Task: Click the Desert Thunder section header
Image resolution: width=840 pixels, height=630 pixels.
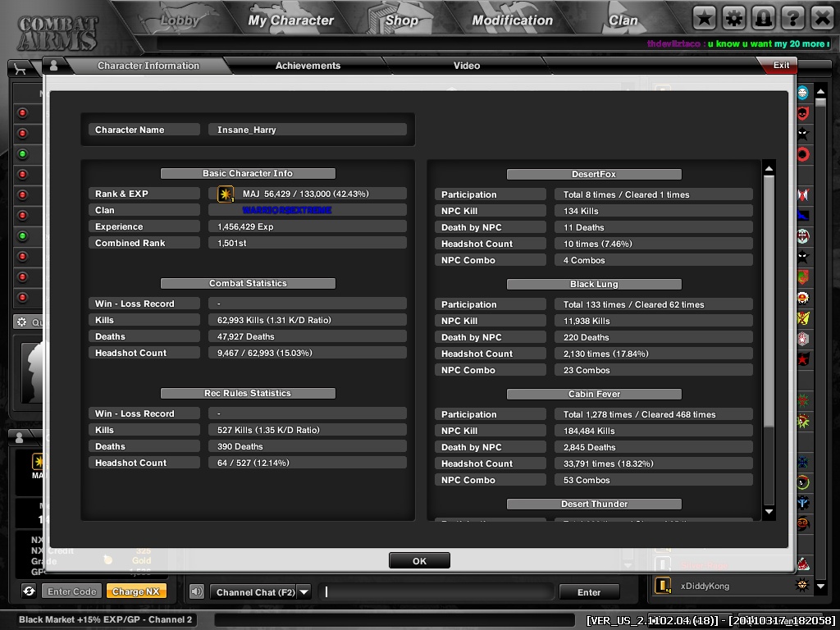Action: 594,504
